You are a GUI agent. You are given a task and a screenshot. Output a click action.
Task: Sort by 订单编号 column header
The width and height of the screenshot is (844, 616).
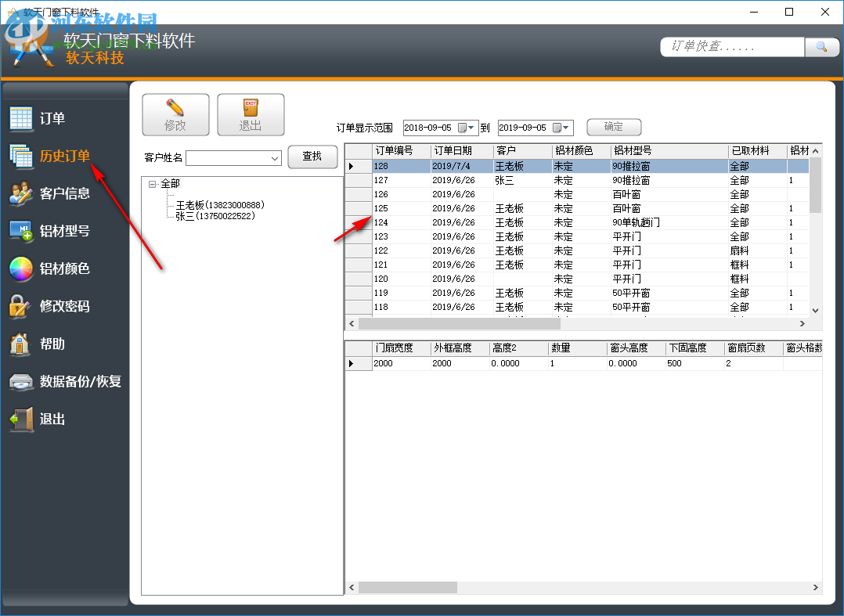tap(401, 150)
